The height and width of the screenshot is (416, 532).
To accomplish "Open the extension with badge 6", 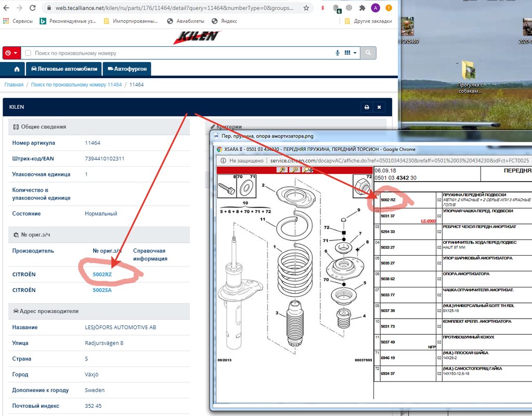I will tap(336, 8).
